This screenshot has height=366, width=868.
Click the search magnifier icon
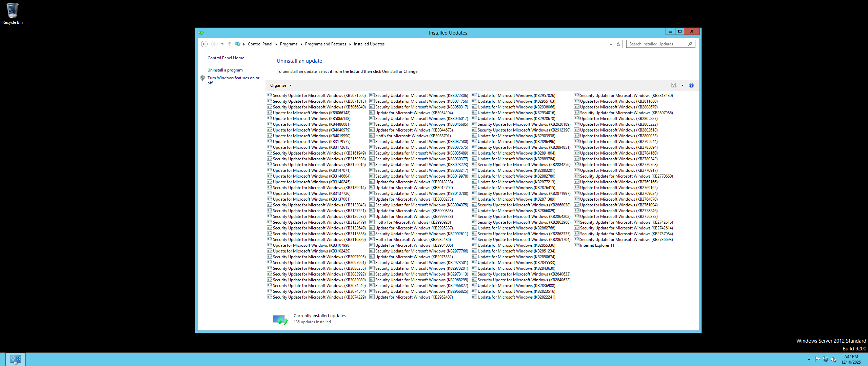coord(690,44)
